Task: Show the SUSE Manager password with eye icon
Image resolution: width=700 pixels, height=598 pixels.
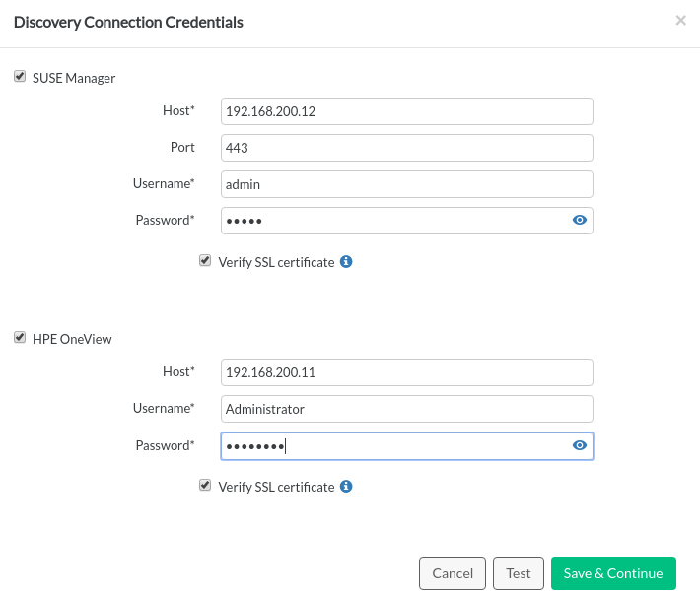Action: pos(580,220)
